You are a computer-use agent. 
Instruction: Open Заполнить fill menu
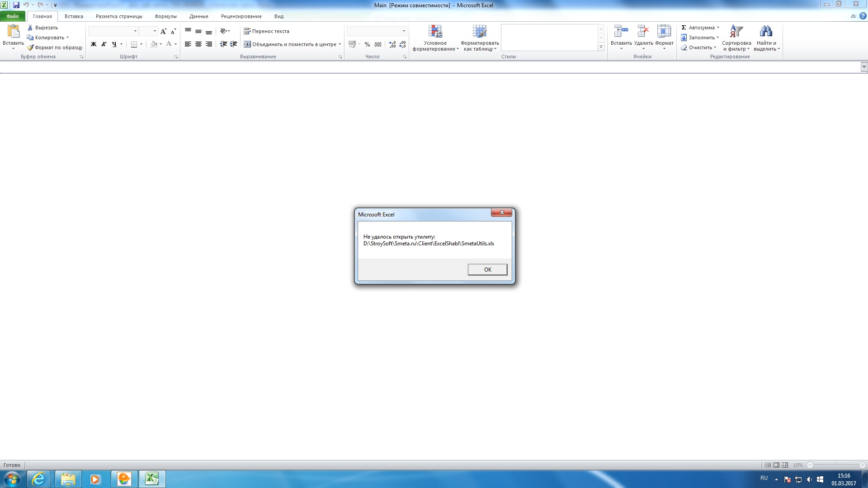[700, 38]
